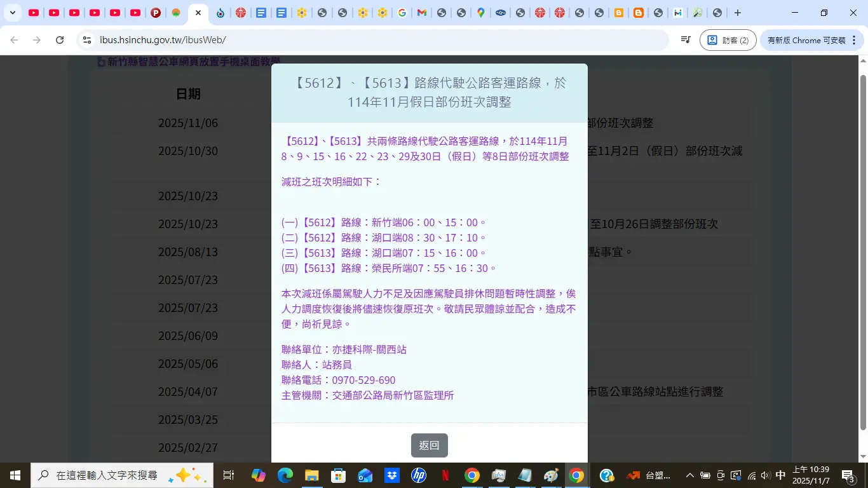Click the 返回 button in the dialog

[x=429, y=445]
